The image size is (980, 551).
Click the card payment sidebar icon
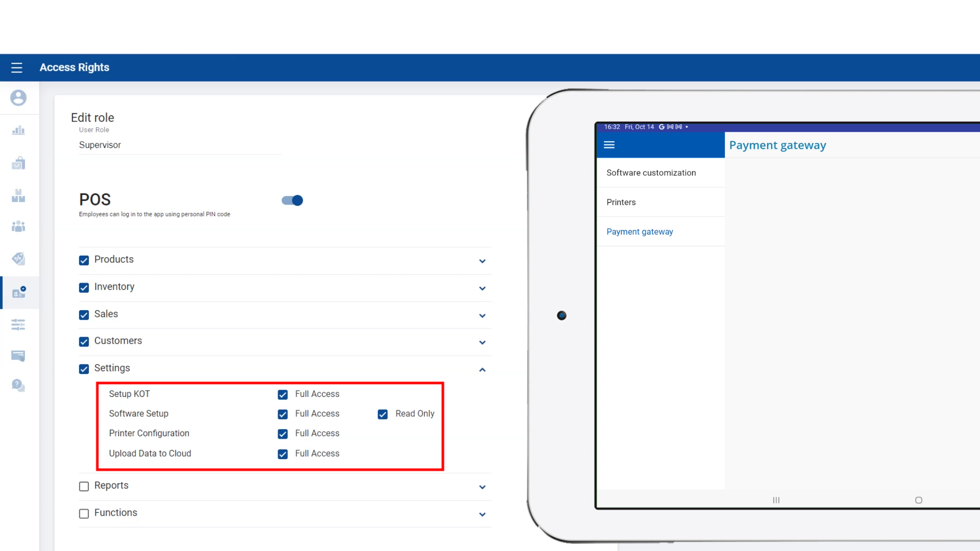tap(18, 356)
